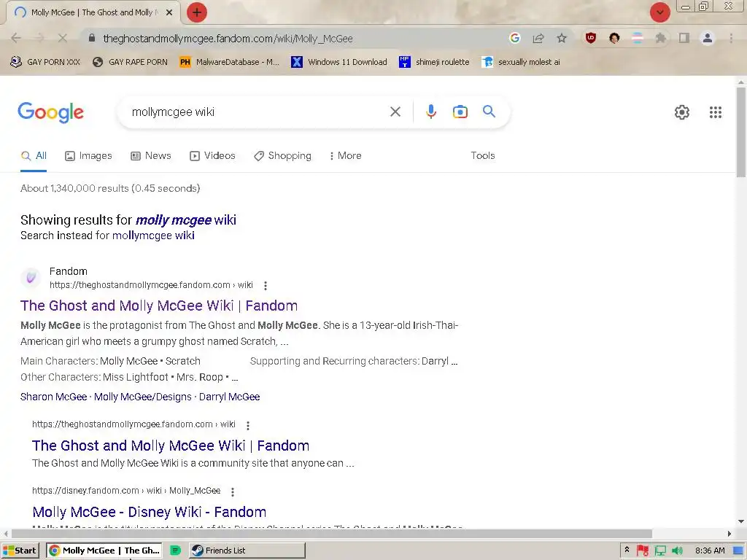
Task: Clear the search query with the X
Action: (395, 112)
